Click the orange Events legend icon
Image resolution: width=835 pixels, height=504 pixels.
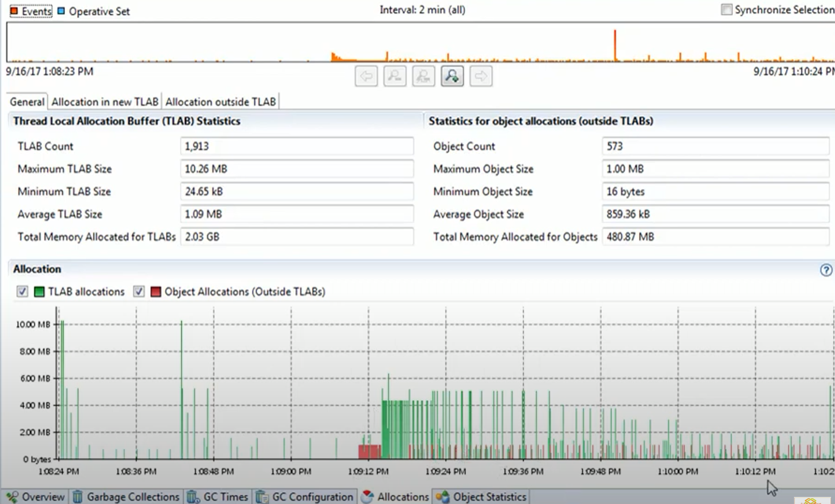pyautogui.click(x=14, y=11)
